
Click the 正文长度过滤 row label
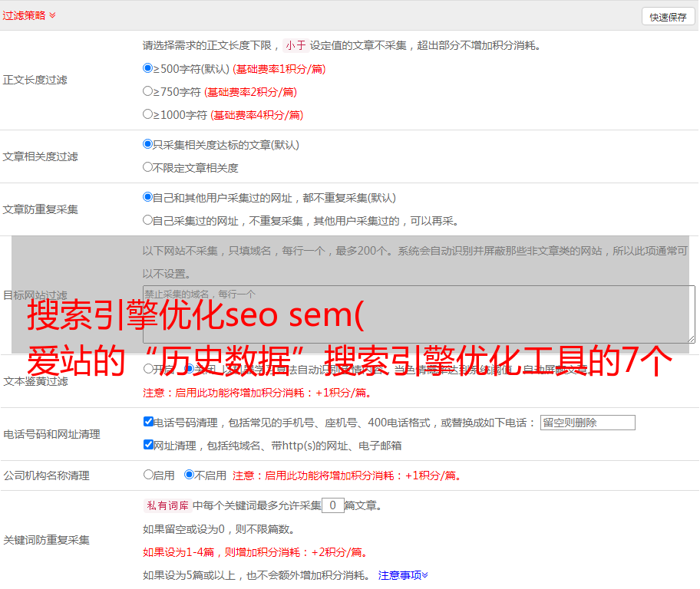(35, 80)
